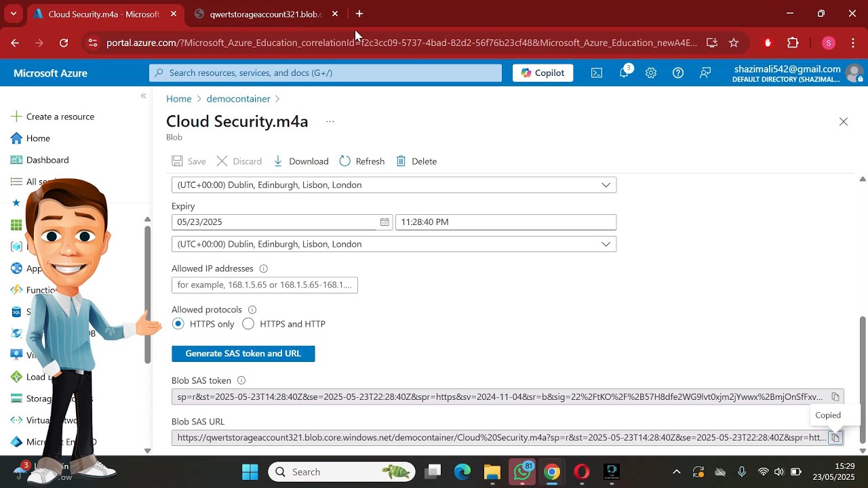Viewport: 868px width, 488px height.
Task: Open a new browser tab
Action: pos(359,14)
